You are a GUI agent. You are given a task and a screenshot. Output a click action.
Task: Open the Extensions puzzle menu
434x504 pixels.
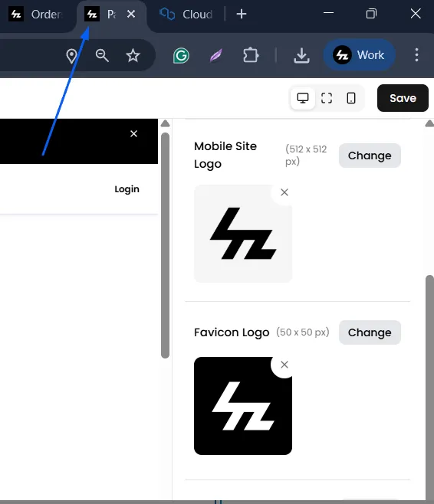tap(251, 55)
